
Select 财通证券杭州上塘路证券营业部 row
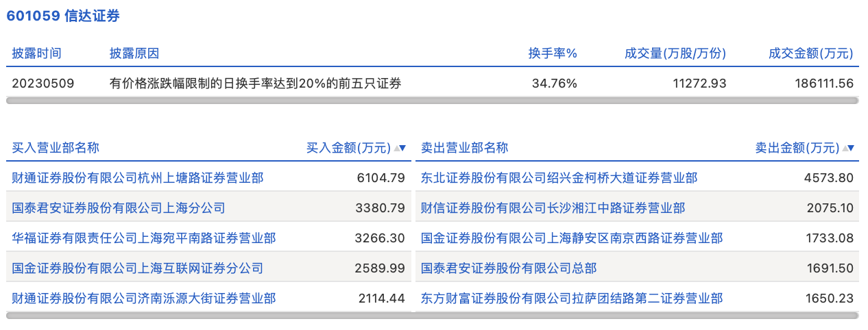tap(138, 178)
